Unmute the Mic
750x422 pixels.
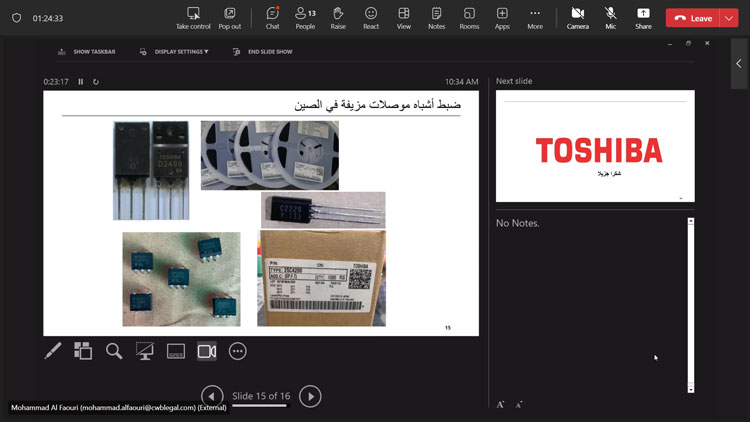(x=610, y=17)
